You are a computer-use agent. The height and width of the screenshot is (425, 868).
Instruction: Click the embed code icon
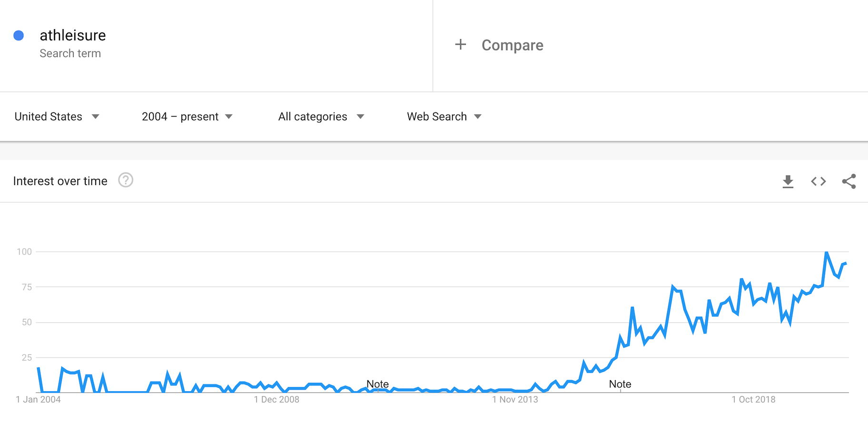pos(819,181)
